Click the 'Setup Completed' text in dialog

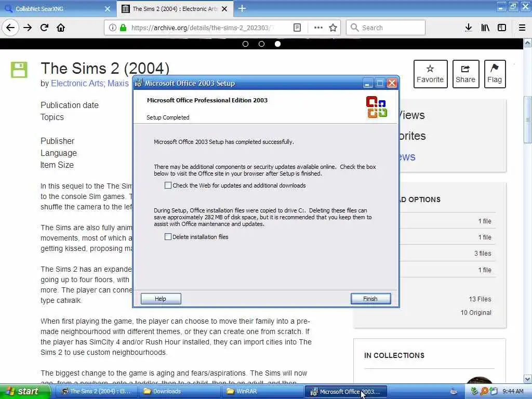click(168, 117)
